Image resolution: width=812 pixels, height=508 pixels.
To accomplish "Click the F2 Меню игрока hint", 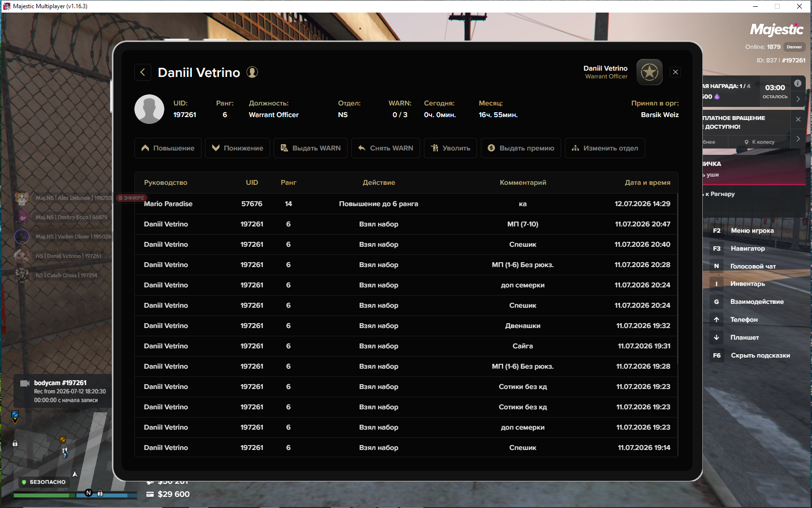I will [744, 230].
